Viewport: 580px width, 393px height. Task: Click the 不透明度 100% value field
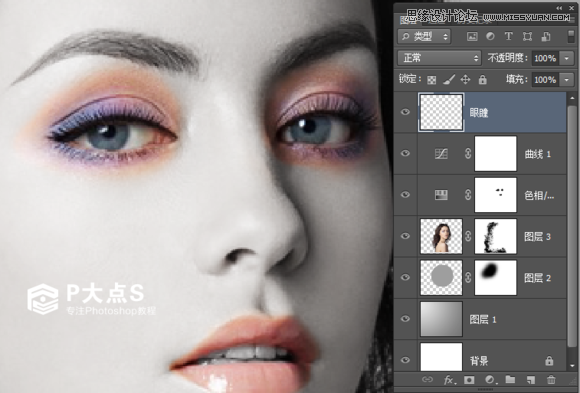[x=546, y=58]
